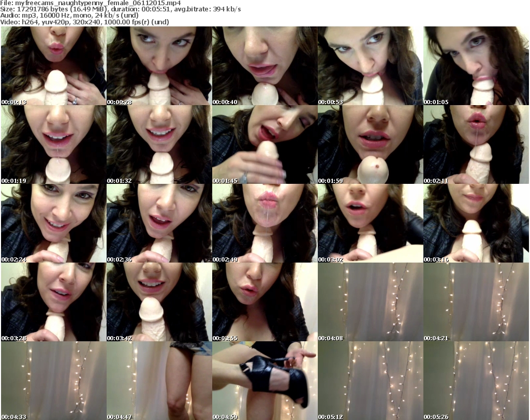Select the fairy lights frame at 00:04:08
Image resolution: width=530 pixels, height=420 pixels.
pos(371,302)
